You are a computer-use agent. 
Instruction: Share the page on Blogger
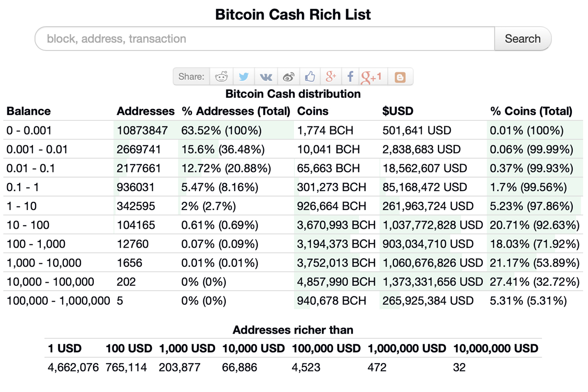coord(399,76)
